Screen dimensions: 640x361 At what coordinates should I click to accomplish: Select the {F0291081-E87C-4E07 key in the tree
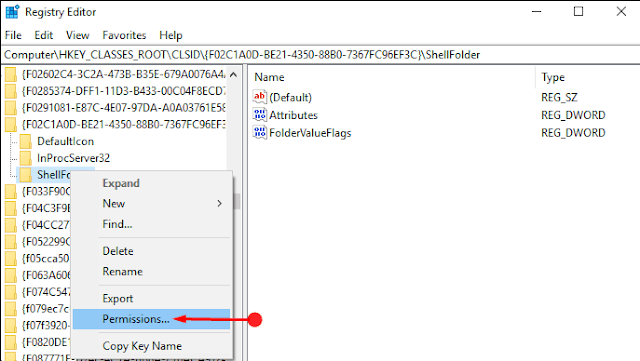click(x=124, y=108)
